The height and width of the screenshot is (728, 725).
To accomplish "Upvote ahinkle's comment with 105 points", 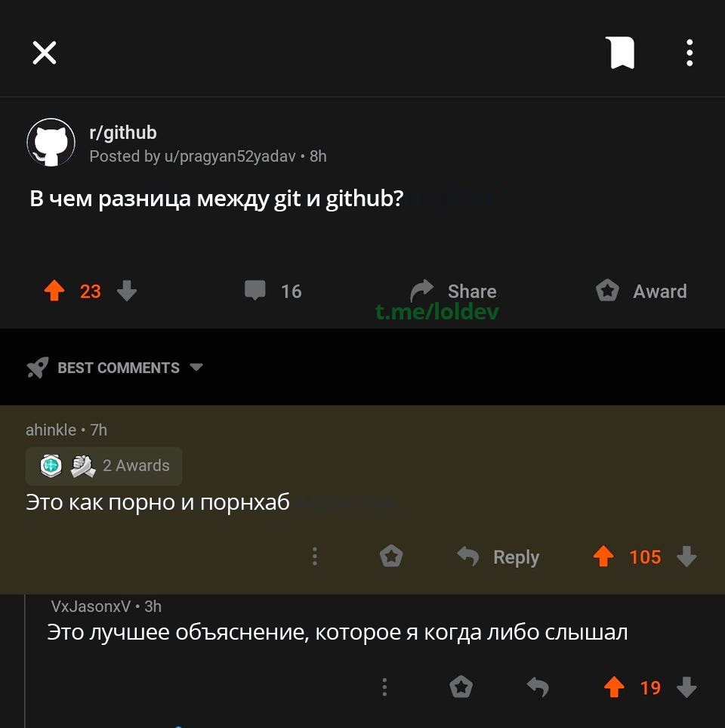I will (x=603, y=557).
